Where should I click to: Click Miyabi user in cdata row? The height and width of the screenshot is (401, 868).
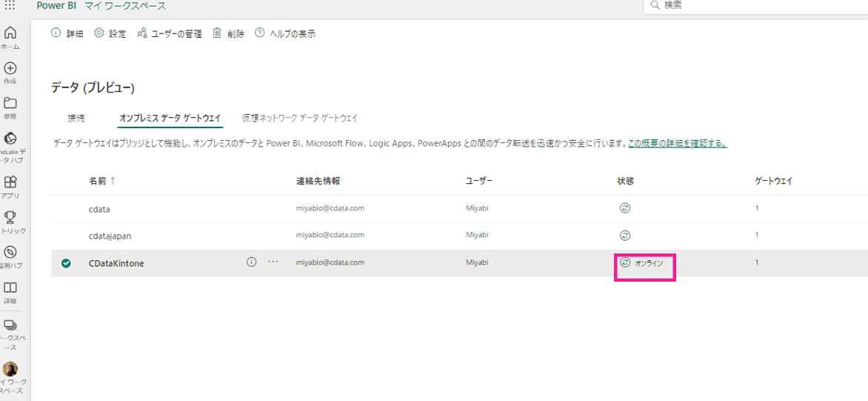tap(477, 208)
